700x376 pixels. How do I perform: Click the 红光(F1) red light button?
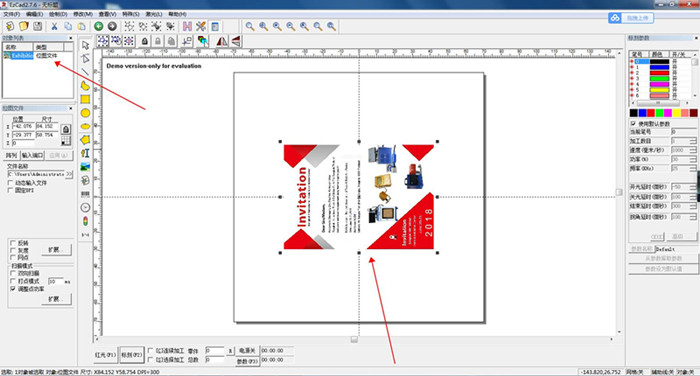pyautogui.click(x=105, y=355)
